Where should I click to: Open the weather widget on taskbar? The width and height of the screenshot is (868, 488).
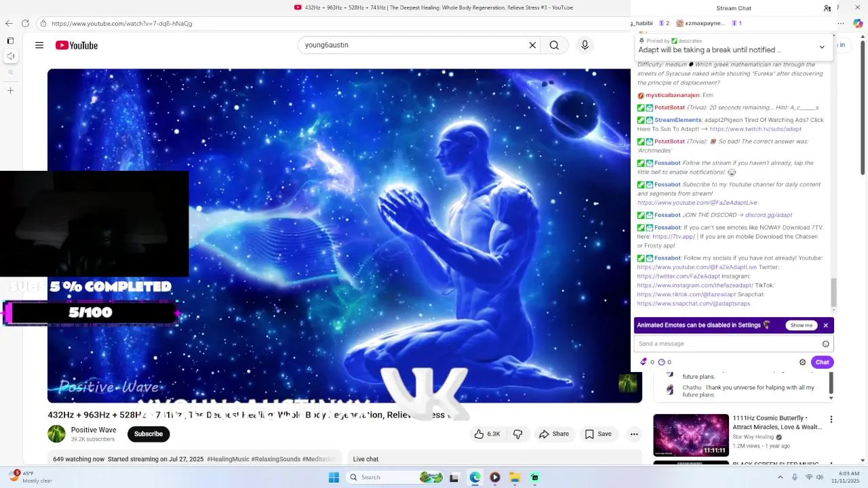coord(30,477)
